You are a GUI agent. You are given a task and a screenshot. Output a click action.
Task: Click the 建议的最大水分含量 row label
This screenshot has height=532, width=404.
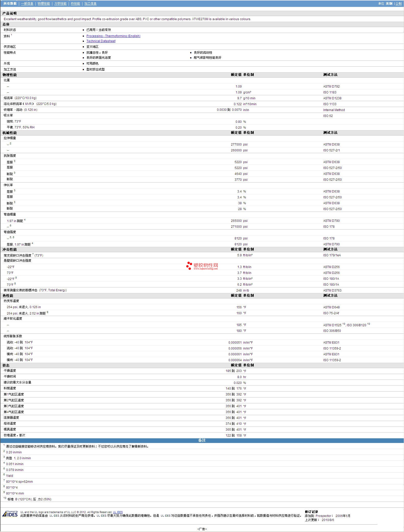coord(17,382)
